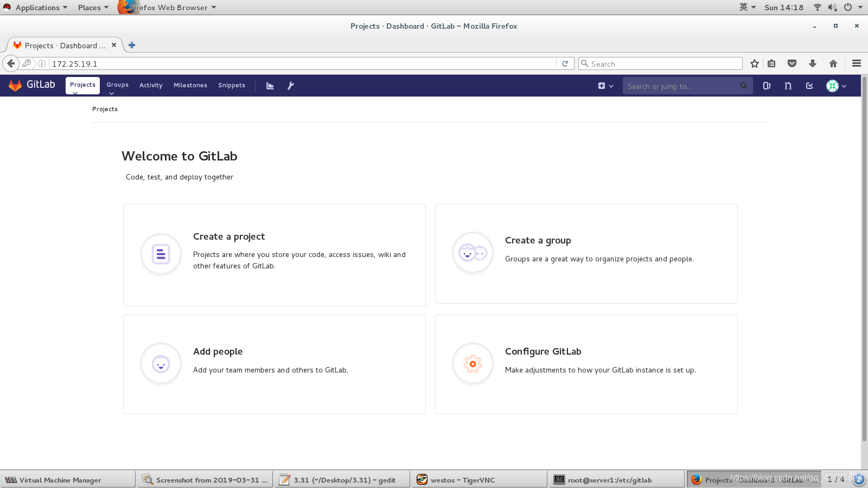Open the power system menu
Screen dimensions: 868x488
tap(852, 7)
